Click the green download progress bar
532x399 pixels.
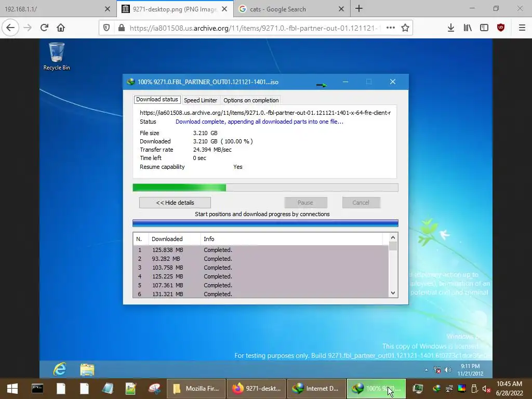pyautogui.click(x=265, y=188)
